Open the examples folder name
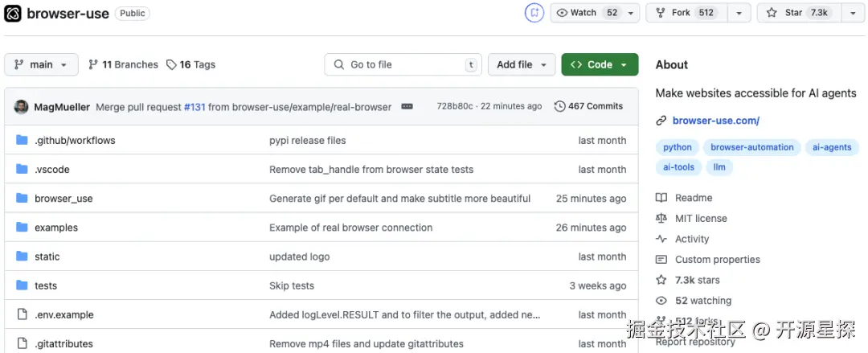The image size is (868, 353). click(56, 228)
